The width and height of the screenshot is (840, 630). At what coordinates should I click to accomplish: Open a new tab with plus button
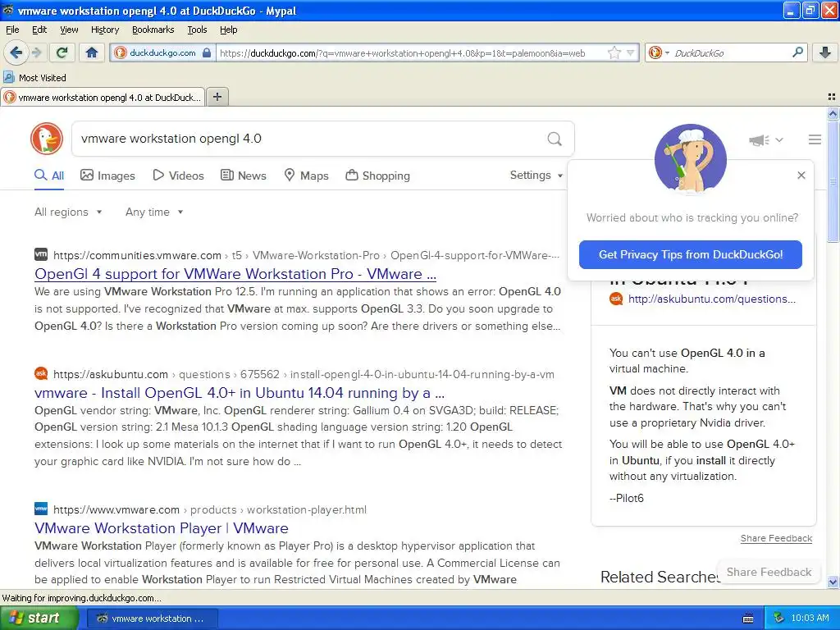[217, 97]
